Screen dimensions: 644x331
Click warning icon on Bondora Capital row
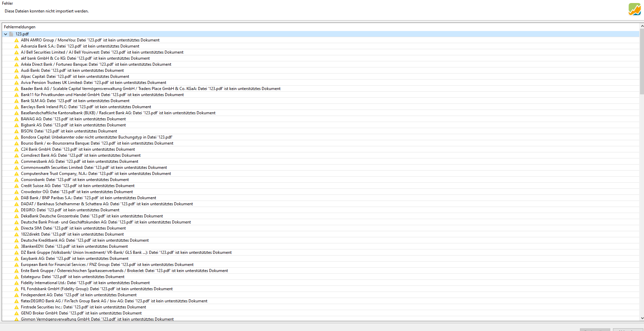tap(17, 137)
